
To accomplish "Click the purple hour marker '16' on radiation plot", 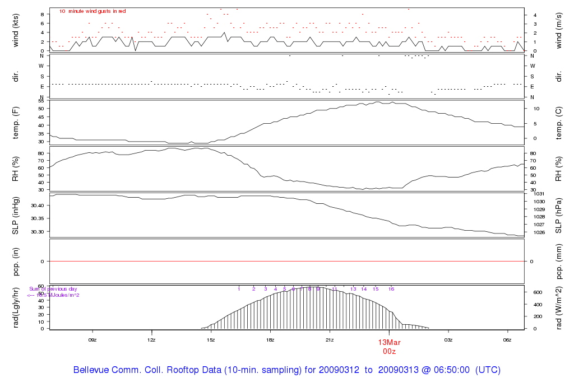I will pyautogui.click(x=391, y=289).
